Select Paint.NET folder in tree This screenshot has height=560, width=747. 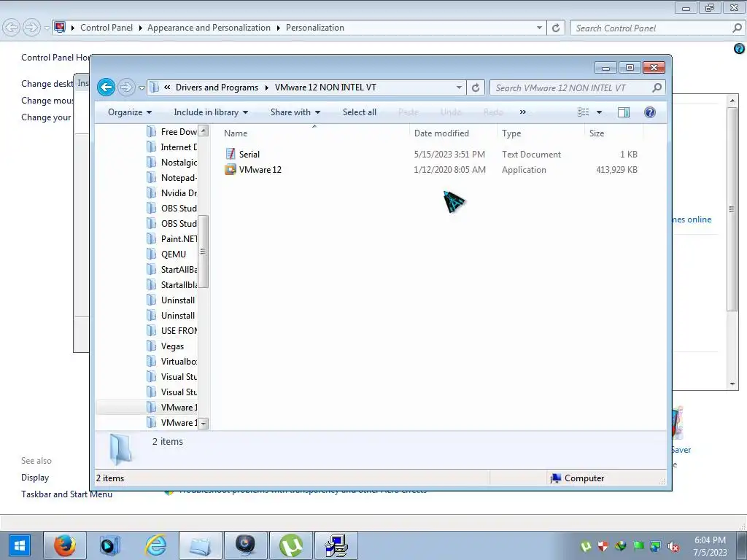(179, 239)
